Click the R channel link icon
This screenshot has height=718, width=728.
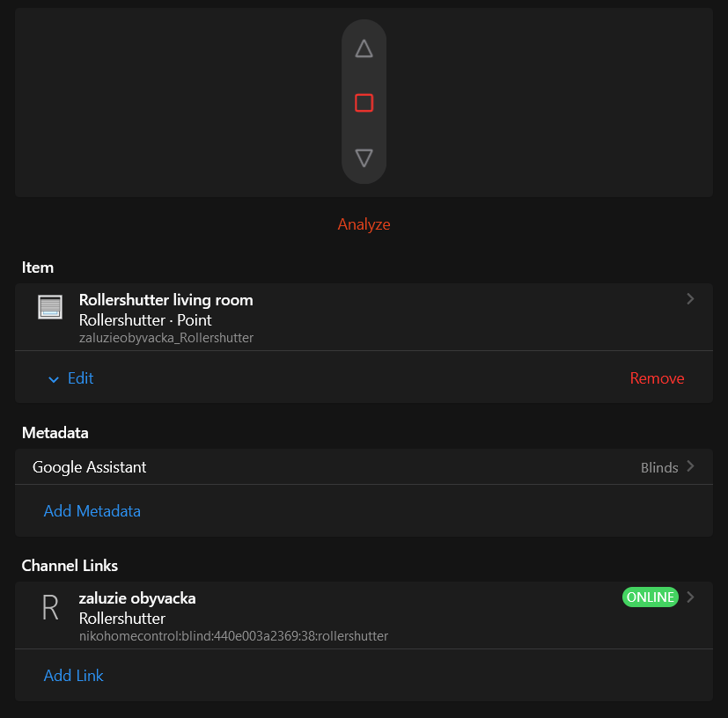click(51, 608)
